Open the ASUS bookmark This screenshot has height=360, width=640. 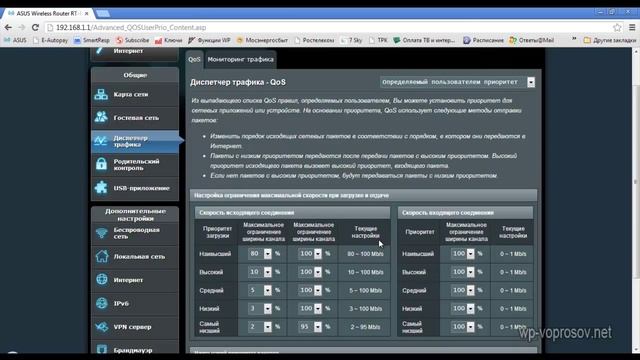pyautogui.click(x=16, y=40)
